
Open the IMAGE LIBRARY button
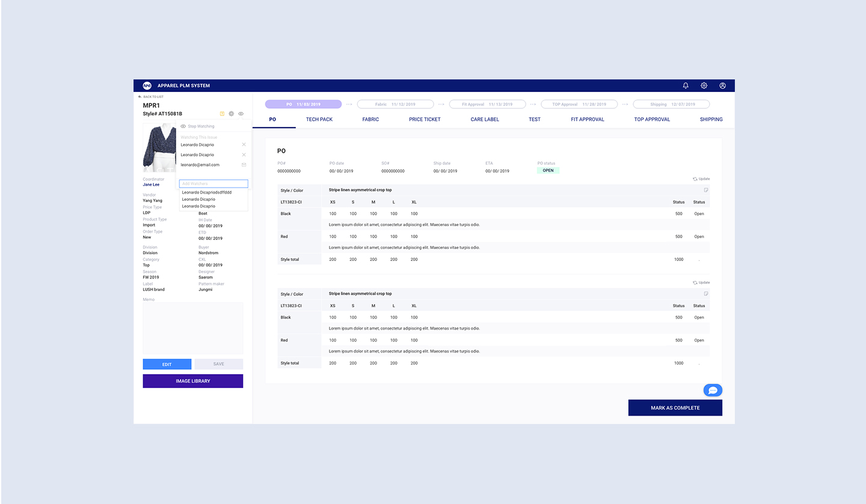[x=192, y=381]
